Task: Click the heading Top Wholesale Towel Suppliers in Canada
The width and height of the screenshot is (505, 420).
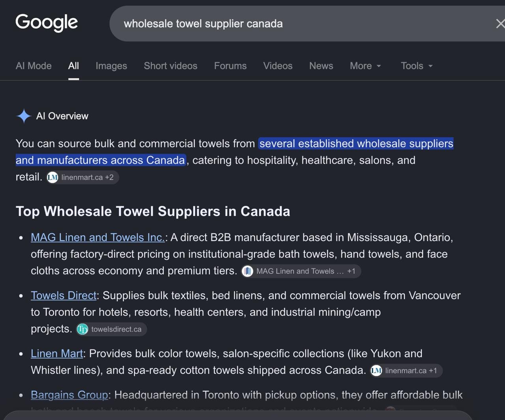Action: [153, 211]
